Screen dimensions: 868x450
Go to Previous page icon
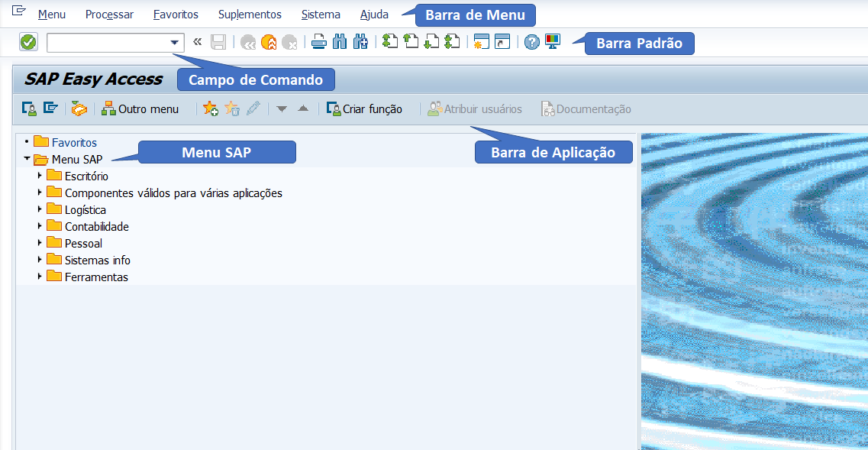(x=410, y=42)
